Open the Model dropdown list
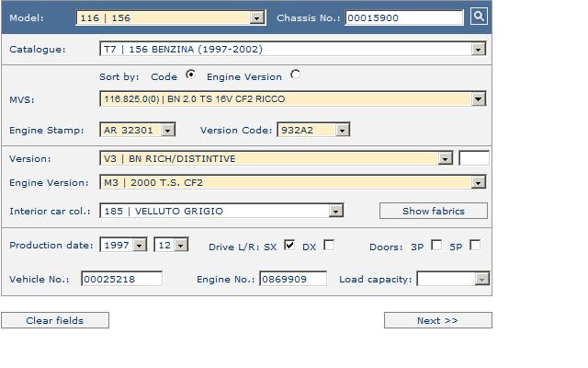The height and width of the screenshot is (368, 588). coord(257,17)
